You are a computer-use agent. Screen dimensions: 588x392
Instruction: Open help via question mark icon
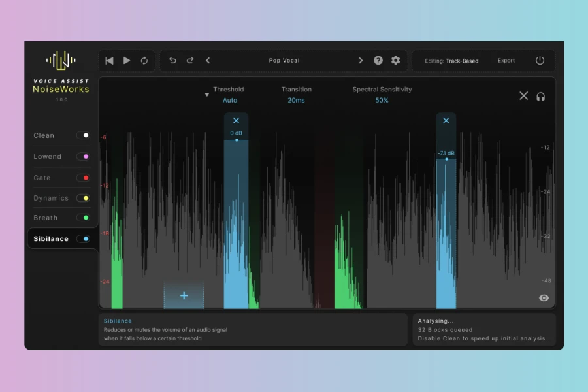[x=378, y=61]
